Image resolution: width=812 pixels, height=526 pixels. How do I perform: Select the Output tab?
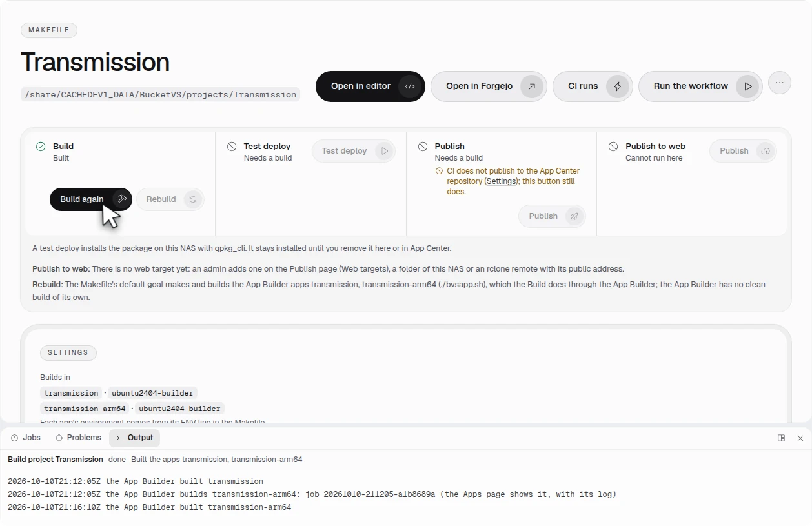(x=134, y=438)
